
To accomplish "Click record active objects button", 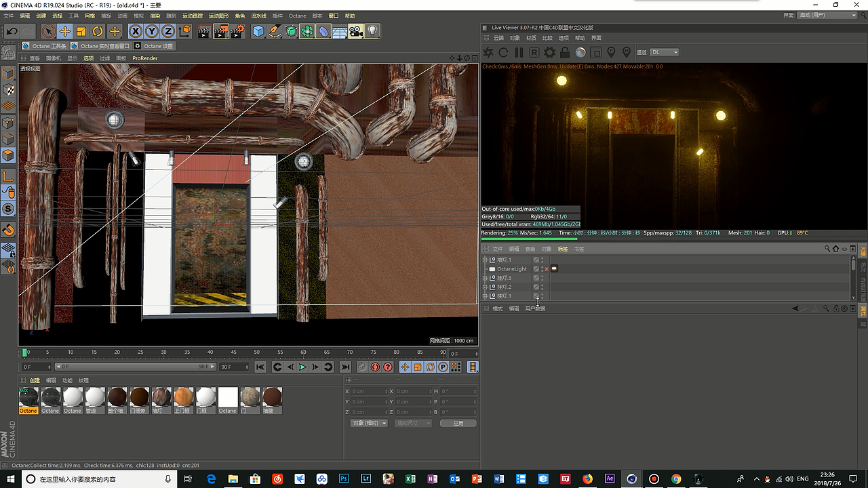I will point(362,367).
